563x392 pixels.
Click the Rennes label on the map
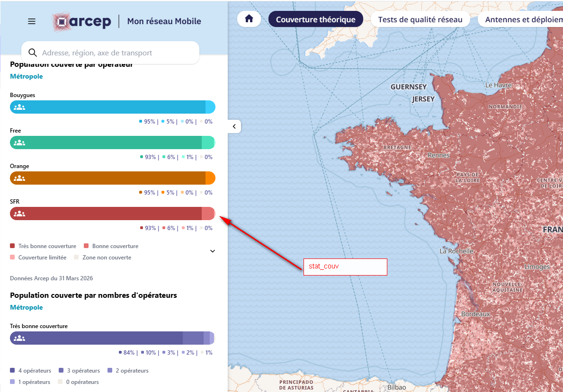coord(438,155)
